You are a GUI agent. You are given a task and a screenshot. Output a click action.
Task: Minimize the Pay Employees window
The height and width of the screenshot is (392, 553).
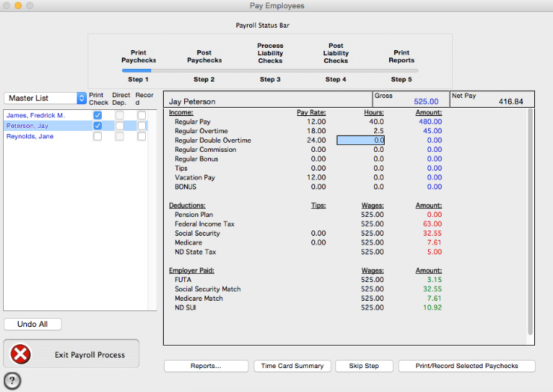click(x=18, y=5)
